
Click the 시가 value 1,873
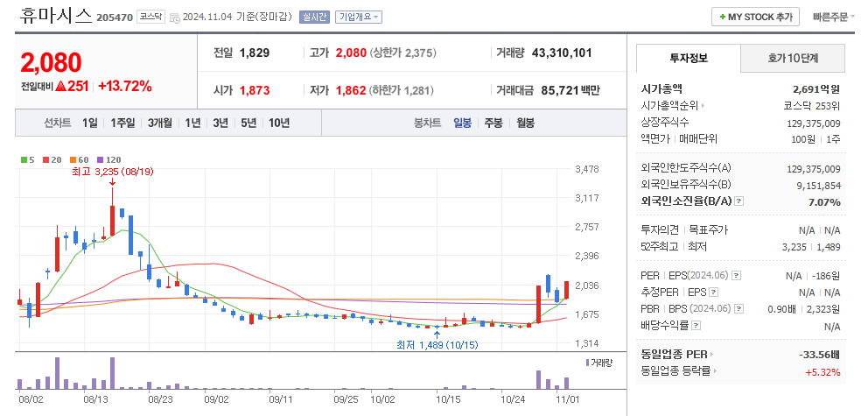(x=255, y=90)
